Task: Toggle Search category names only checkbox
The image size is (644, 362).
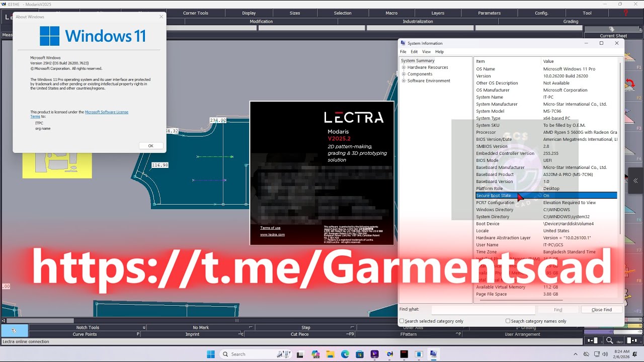Action: [508, 321]
